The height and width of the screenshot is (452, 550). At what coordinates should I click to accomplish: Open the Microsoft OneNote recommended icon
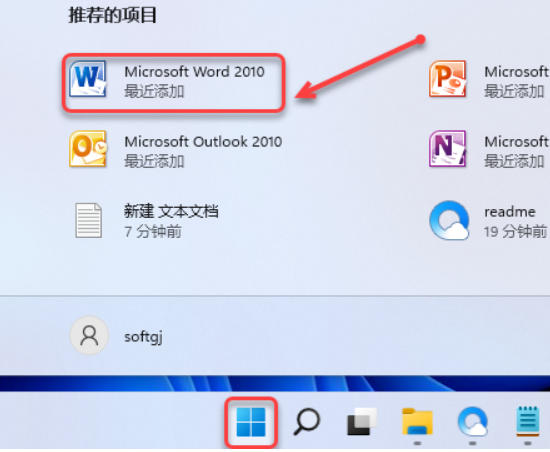tap(448, 149)
